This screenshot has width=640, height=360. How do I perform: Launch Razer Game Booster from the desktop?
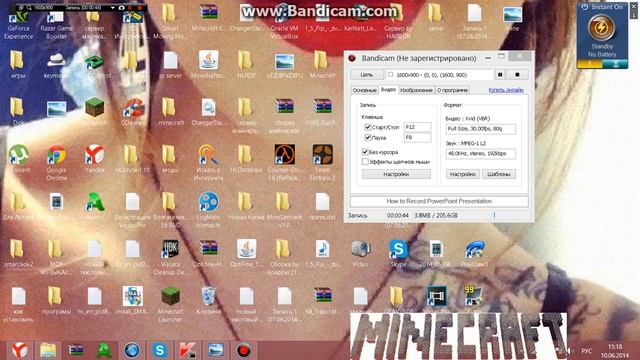(56, 22)
